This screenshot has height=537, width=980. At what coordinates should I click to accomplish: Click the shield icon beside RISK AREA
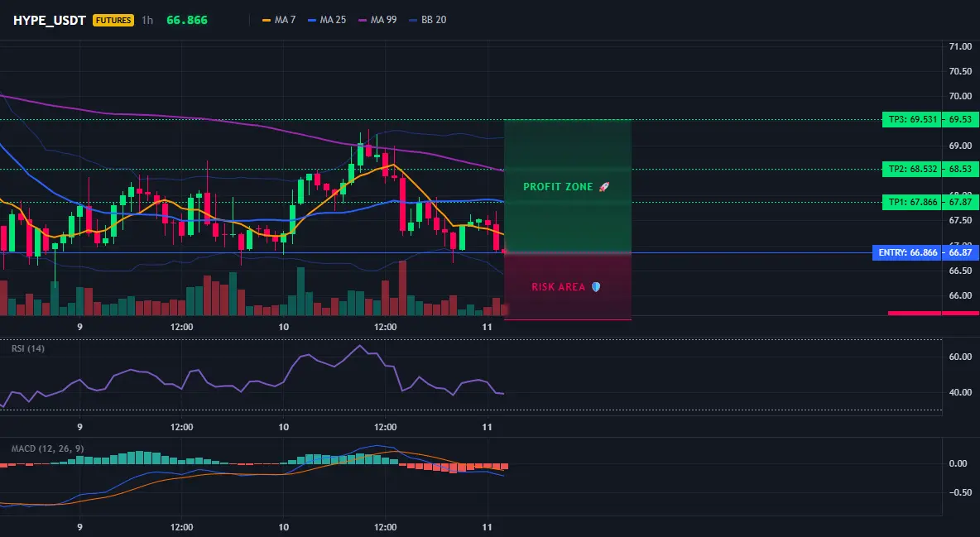pyautogui.click(x=596, y=287)
